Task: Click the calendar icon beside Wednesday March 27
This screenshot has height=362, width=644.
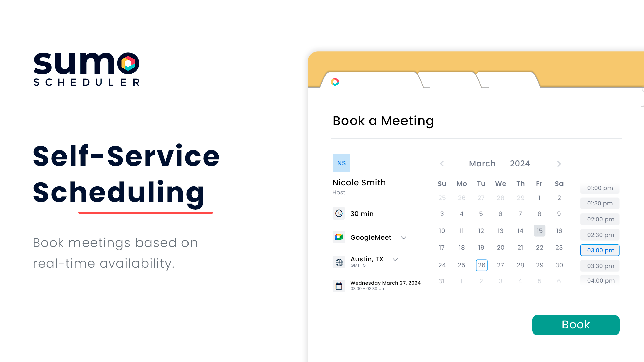Action: 339,286
